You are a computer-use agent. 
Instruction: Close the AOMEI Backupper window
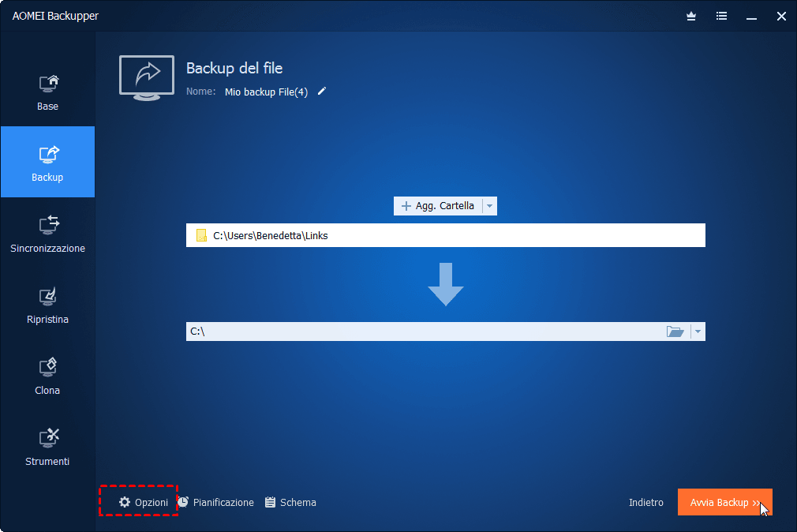tap(782, 17)
